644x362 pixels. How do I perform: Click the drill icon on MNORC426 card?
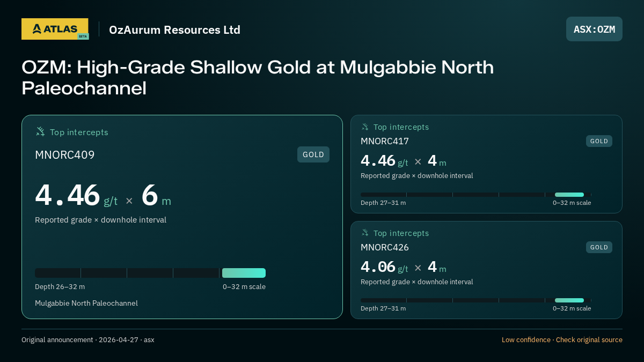point(365,233)
